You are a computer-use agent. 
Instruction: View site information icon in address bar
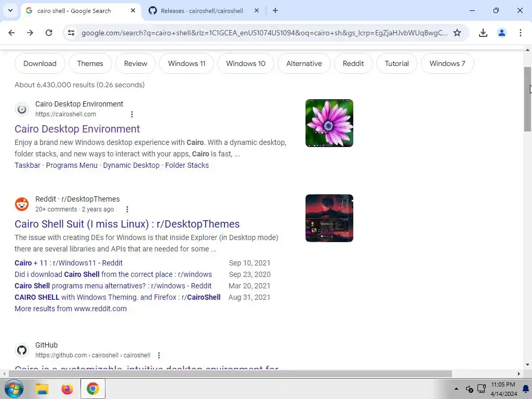click(71, 33)
